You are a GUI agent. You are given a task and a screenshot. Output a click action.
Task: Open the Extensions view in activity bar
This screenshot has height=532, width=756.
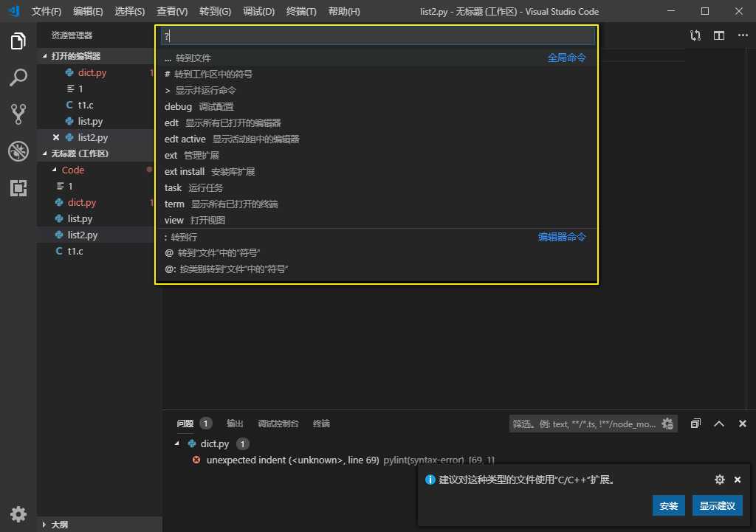click(x=18, y=188)
